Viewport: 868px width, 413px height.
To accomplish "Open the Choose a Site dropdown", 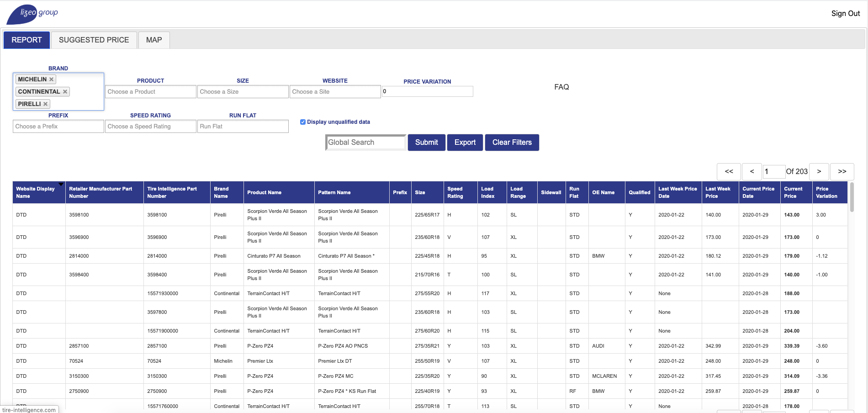I will point(335,92).
